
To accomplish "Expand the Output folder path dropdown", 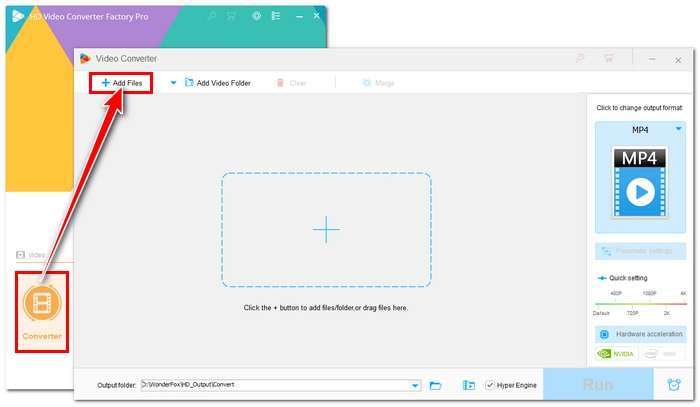I will click(x=415, y=386).
